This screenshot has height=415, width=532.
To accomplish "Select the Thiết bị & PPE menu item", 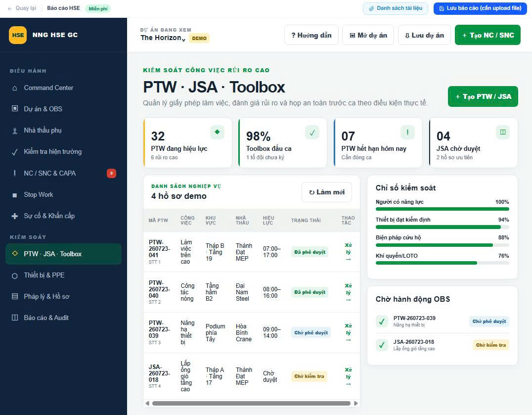I will pos(63,275).
